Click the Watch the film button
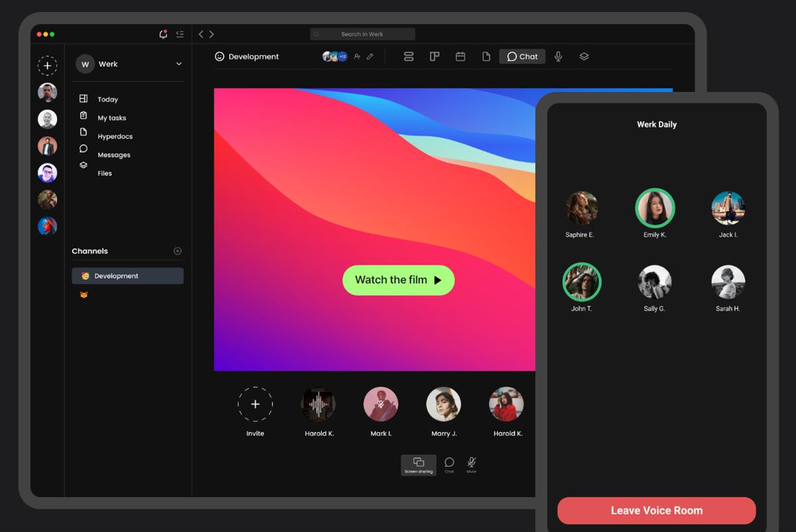 pyautogui.click(x=398, y=280)
